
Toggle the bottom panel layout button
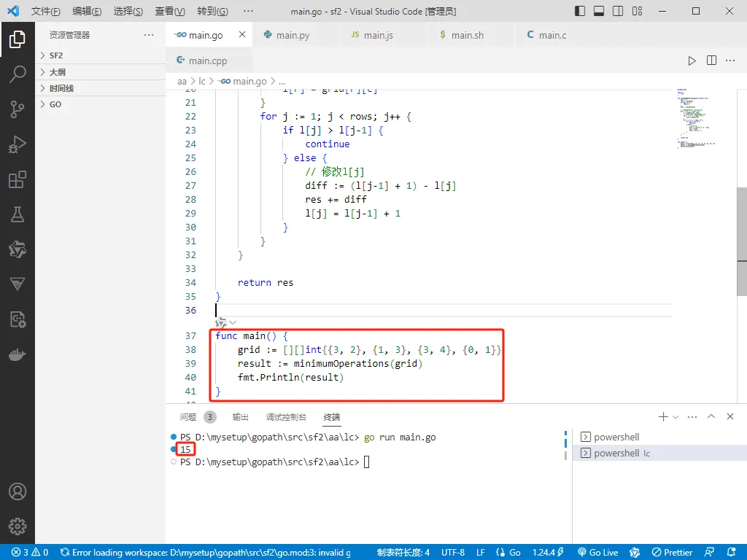(599, 11)
